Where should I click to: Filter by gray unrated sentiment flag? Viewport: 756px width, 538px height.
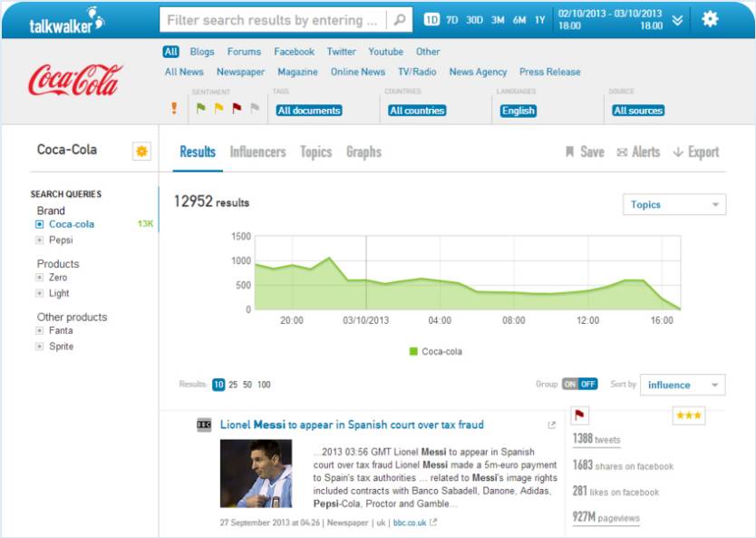[255, 108]
